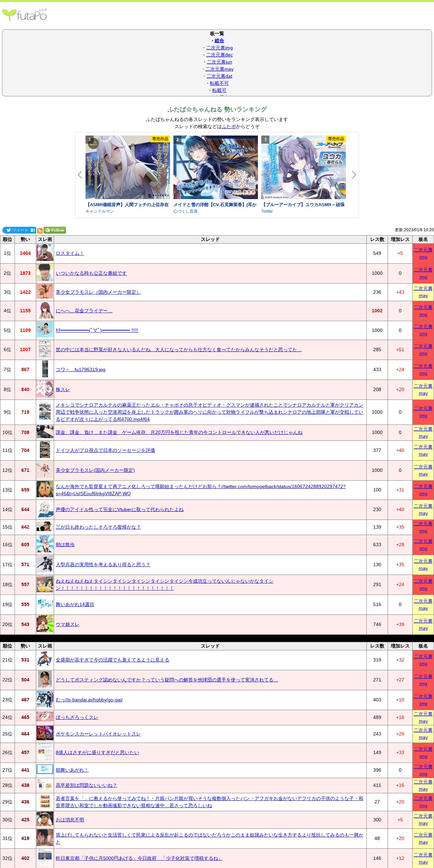Open the 心づくし音屋 maker link

[x=186, y=211]
